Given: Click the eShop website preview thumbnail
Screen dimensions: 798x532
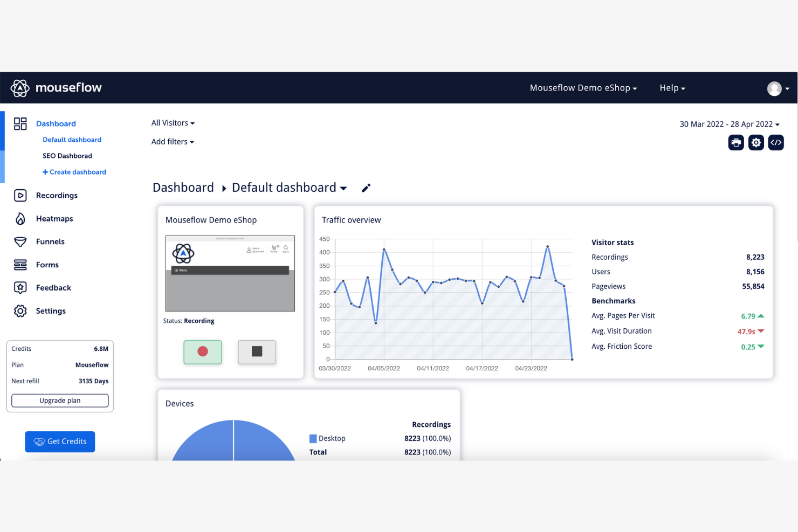Looking at the screenshot, I should tap(230, 273).
